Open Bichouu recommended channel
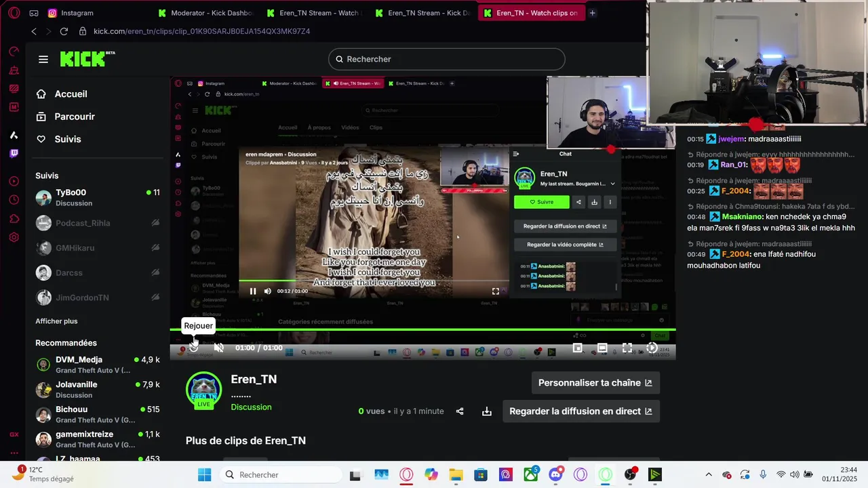Image resolution: width=868 pixels, height=488 pixels. [98, 414]
